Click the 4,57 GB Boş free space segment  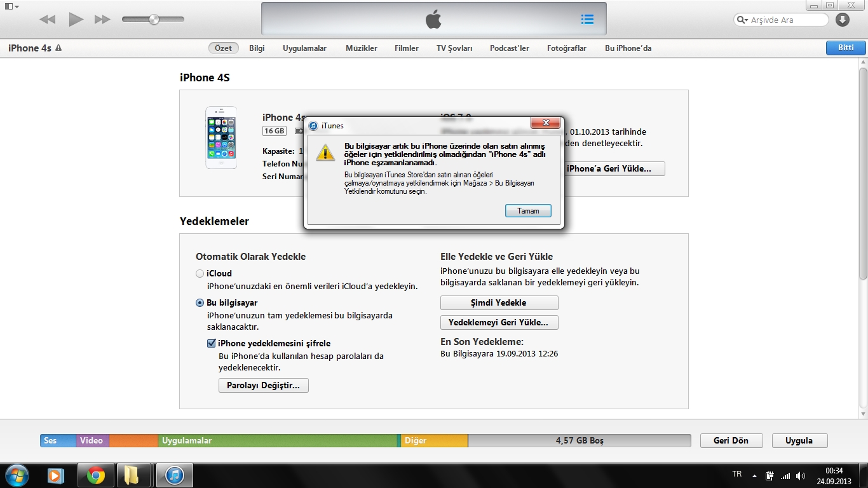click(580, 440)
